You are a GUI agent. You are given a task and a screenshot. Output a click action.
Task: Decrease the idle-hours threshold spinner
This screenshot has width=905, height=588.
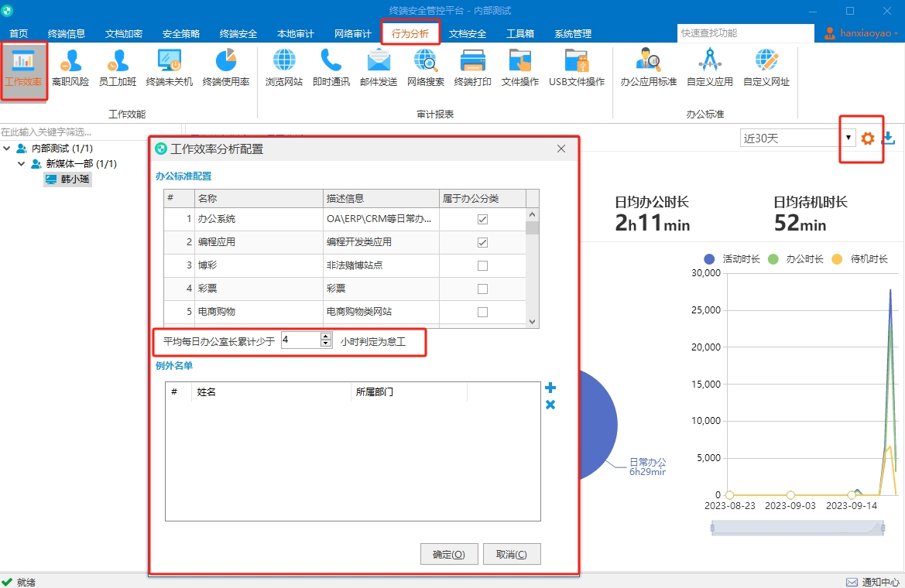coord(326,344)
